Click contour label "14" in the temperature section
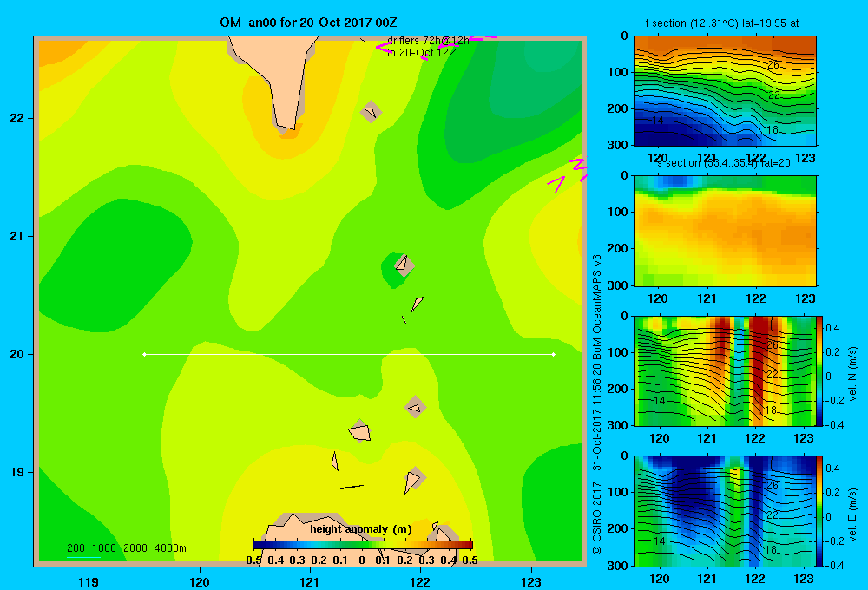The image size is (868, 590). pyautogui.click(x=657, y=120)
